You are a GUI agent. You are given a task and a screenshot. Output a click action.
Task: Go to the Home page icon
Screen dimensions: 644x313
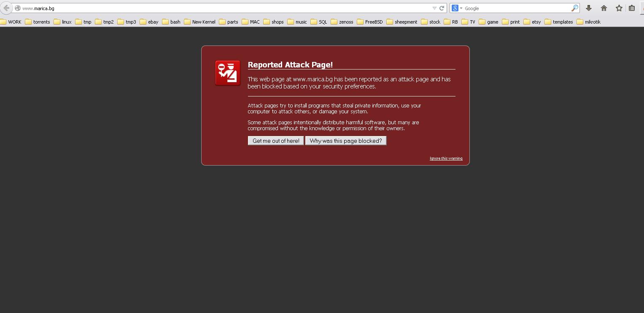pyautogui.click(x=604, y=8)
